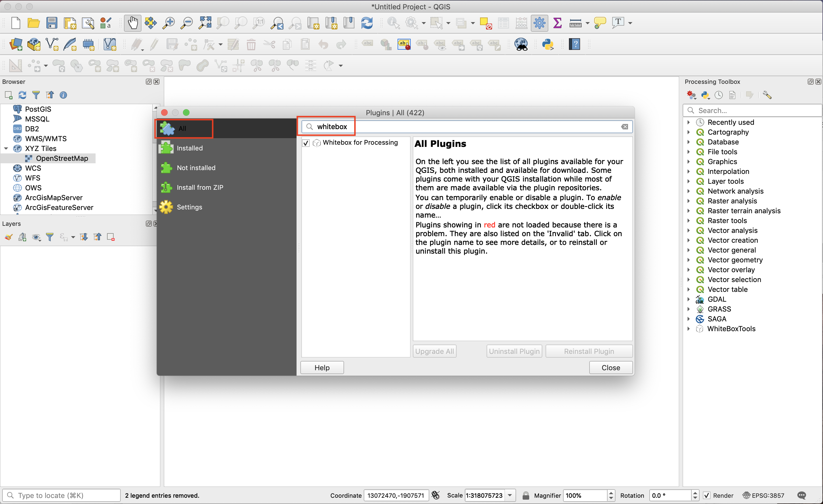Open processing History clock icon

click(719, 95)
